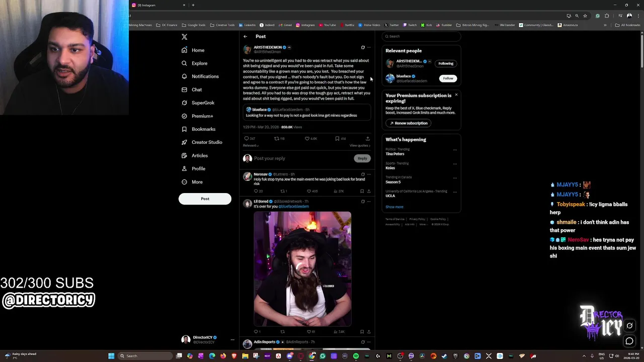Open Creator Studio icon in sidebar
Viewport: 644px width, 362px height.
tap(184, 142)
